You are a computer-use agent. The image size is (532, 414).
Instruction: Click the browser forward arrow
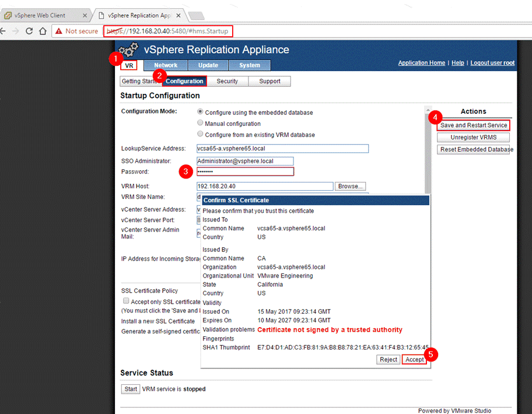pos(15,31)
